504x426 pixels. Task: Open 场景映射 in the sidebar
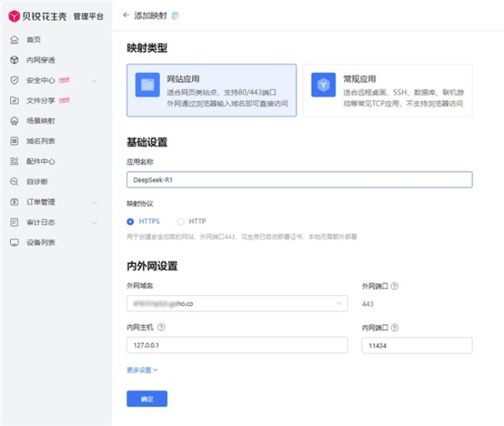(40, 121)
